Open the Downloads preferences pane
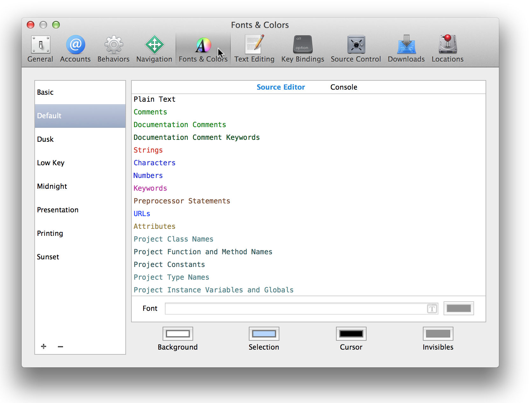The width and height of the screenshot is (532, 403). point(406,49)
